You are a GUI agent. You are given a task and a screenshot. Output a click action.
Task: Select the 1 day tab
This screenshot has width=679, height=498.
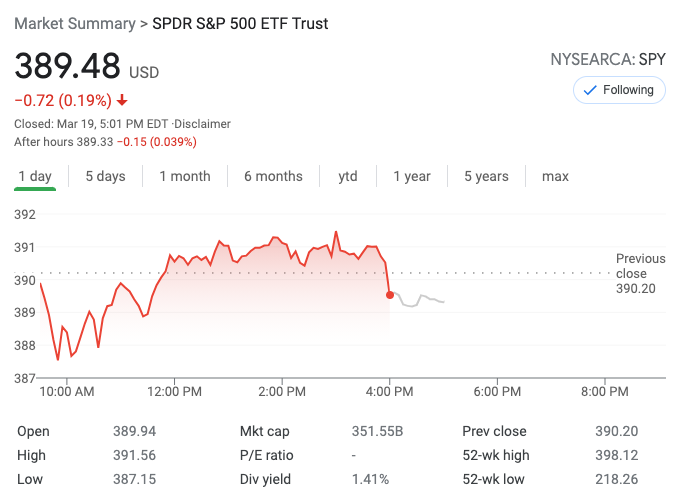tap(35, 176)
